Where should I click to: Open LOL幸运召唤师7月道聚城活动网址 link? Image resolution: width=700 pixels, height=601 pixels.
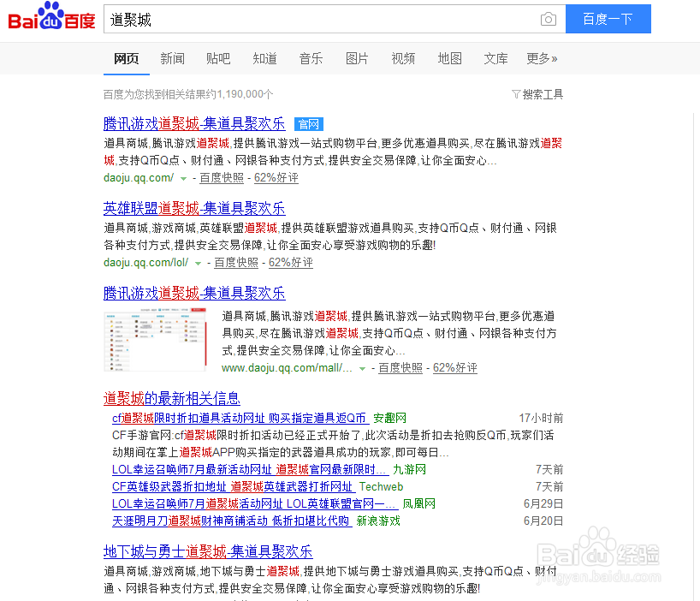[253, 504]
